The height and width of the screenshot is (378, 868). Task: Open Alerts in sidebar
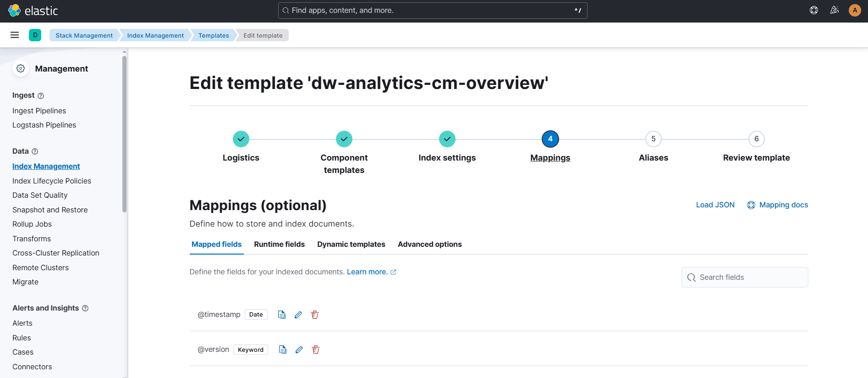click(22, 323)
